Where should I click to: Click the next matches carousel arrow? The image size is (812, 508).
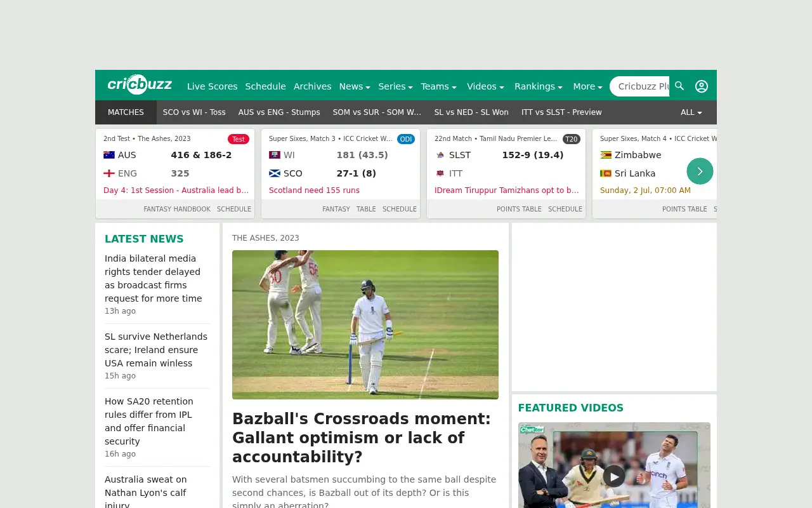[x=700, y=171]
